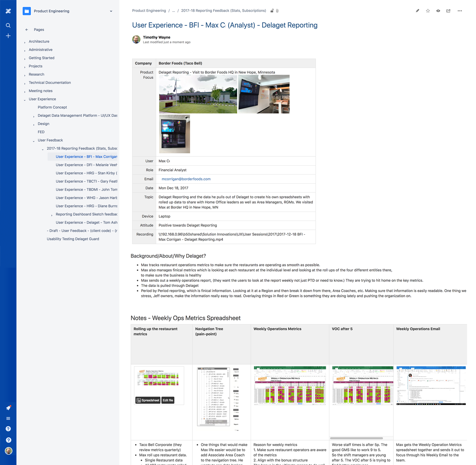Favorite the page with the star toggle
Viewport: 476px width, 465px height.
(427, 11)
